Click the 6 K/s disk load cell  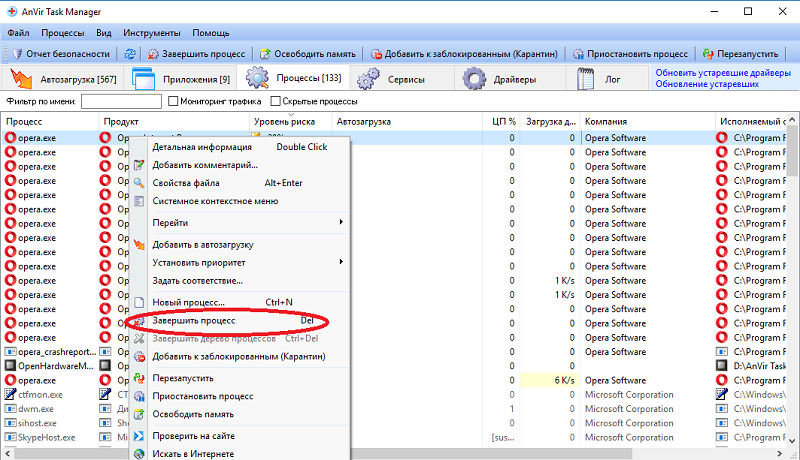point(551,380)
